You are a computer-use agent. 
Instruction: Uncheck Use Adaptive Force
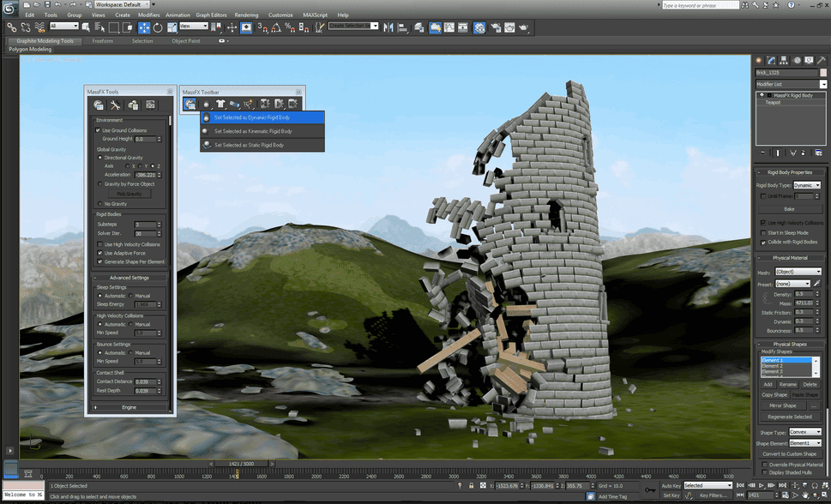99,253
